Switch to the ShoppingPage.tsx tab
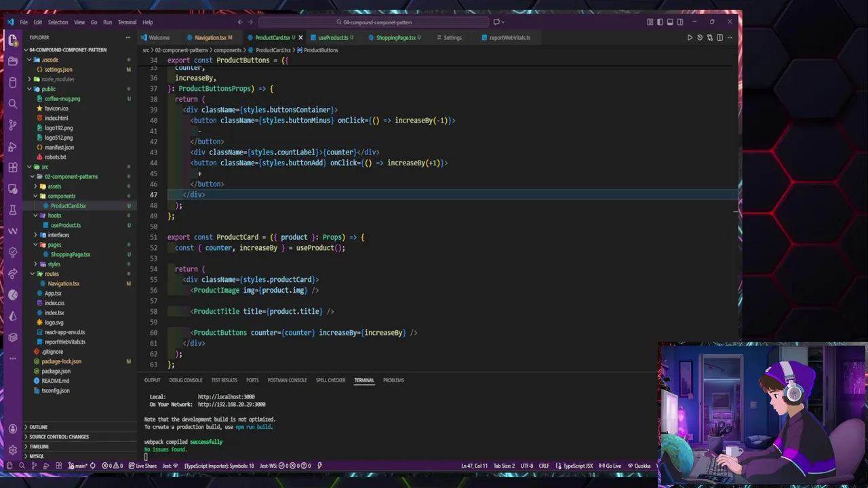Screen dimensions: 868x488 (x=396, y=38)
